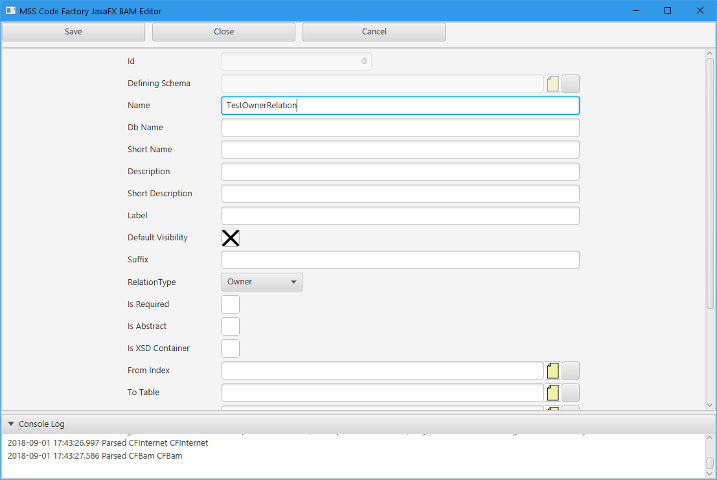717x480 pixels.
Task: Click the blank button beside To Table
Action: tap(570, 393)
